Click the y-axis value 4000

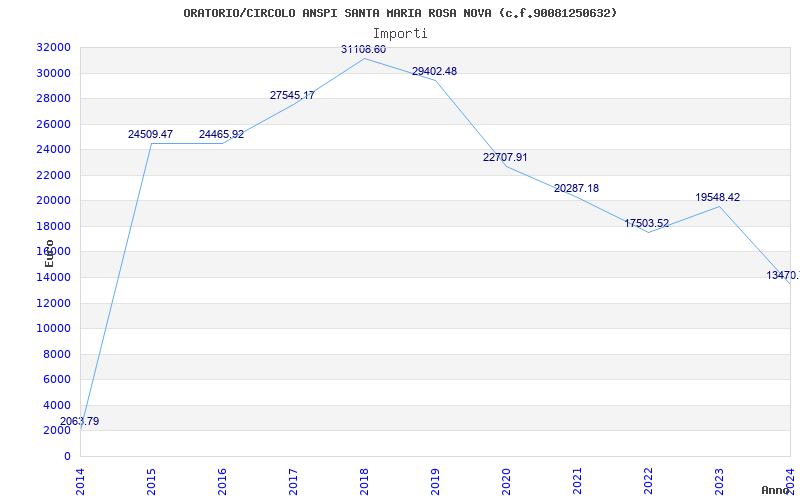[x=56, y=405]
